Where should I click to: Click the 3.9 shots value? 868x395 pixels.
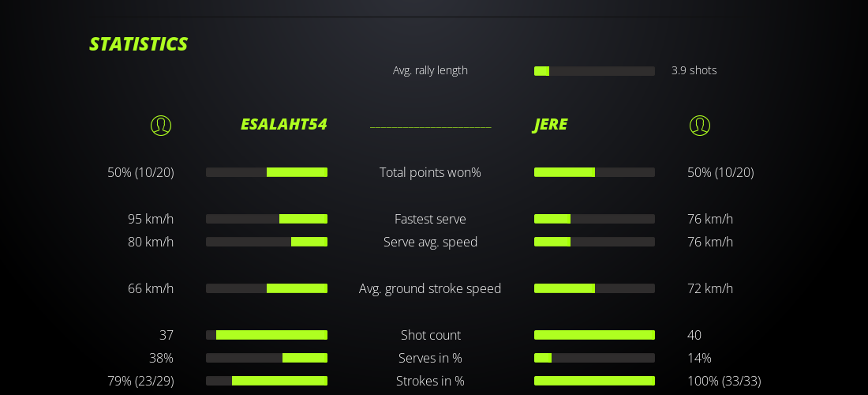[694, 70]
